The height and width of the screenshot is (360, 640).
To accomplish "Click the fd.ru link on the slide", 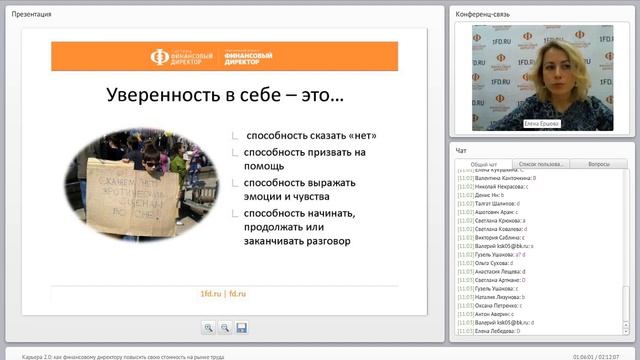I will [x=238, y=293].
